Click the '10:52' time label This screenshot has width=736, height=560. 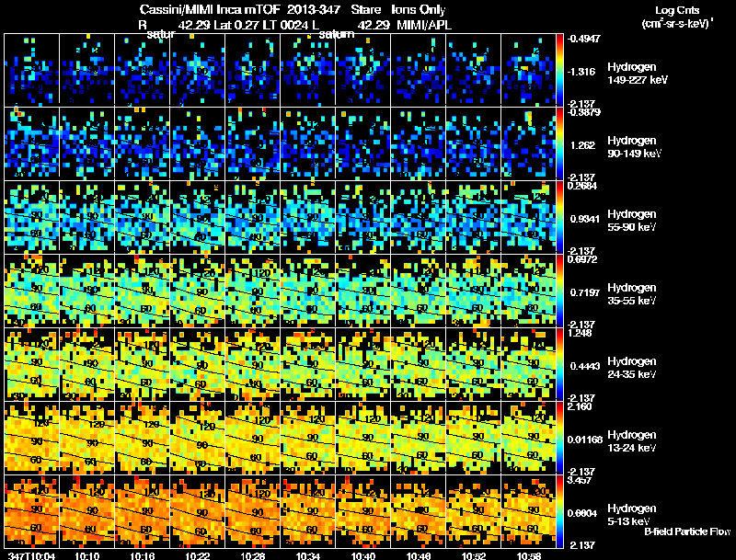tap(474, 555)
